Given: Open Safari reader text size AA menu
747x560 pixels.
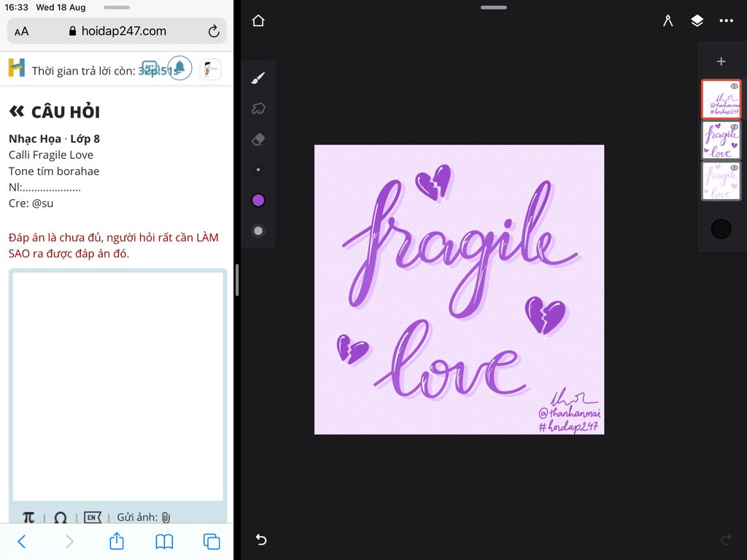Looking at the screenshot, I should coord(21,31).
